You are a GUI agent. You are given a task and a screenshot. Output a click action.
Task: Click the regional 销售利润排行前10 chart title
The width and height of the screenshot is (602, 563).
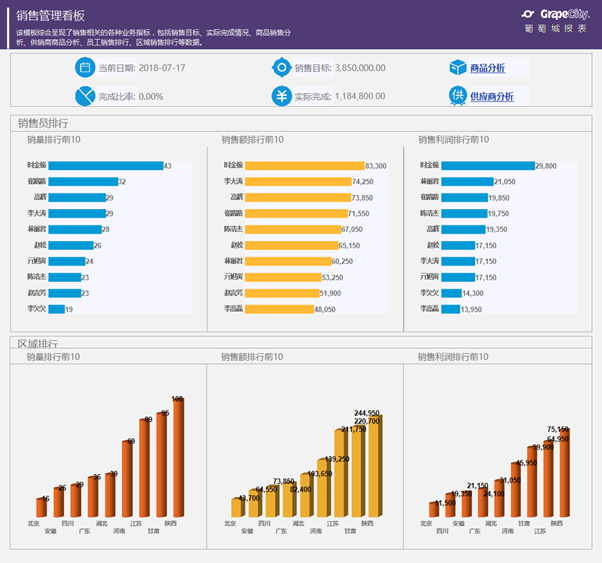coord(453,357)
